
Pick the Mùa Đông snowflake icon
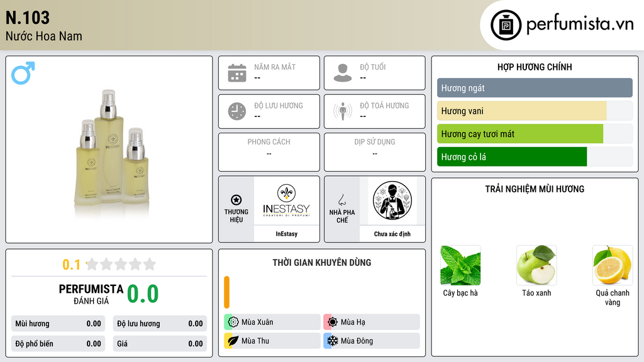pos(333,341)
